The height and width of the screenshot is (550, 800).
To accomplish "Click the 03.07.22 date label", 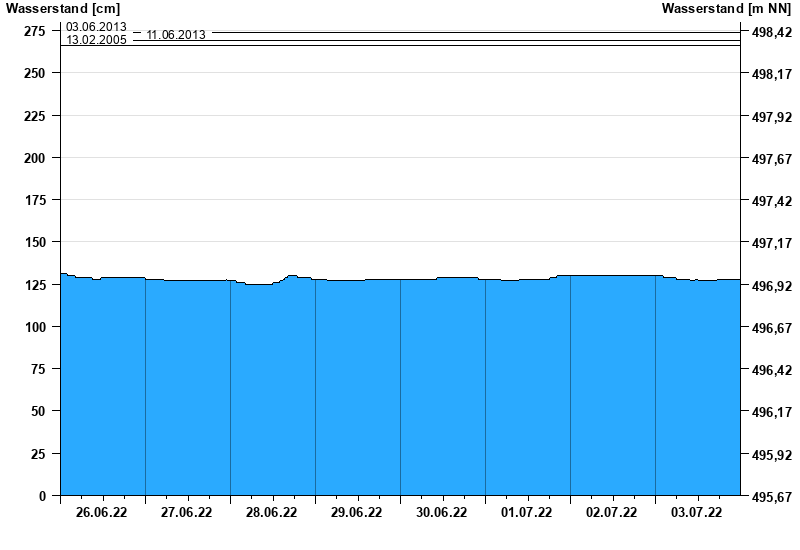I will click(697, 513).
